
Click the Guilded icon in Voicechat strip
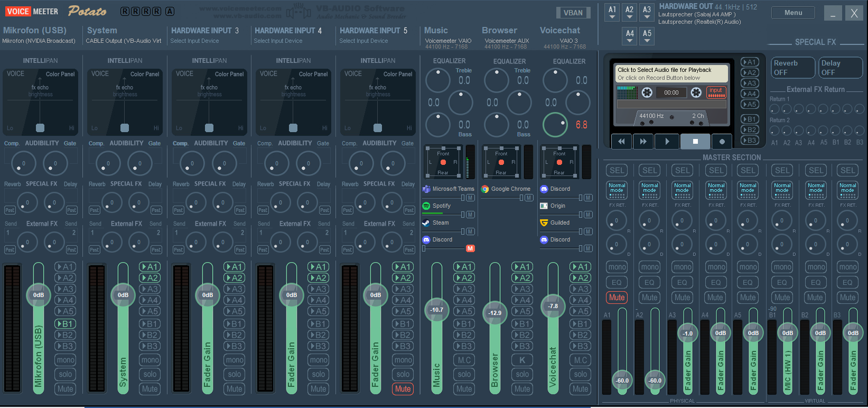[544, 222]
